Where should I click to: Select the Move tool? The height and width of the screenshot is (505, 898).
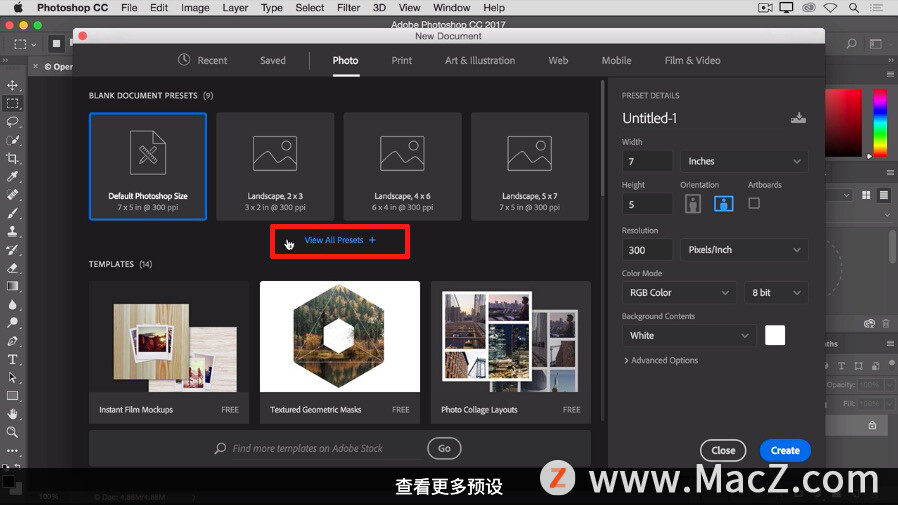[x=12, y=85]
